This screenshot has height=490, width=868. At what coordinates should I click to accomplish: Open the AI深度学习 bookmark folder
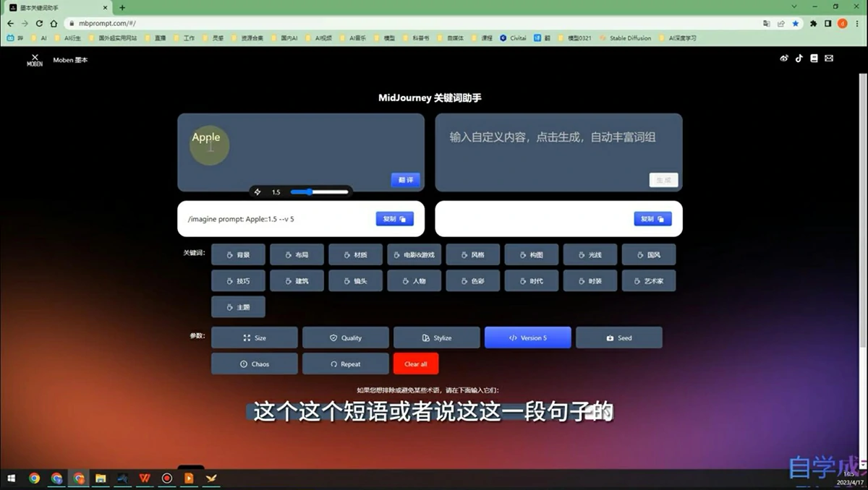(677, 38)
